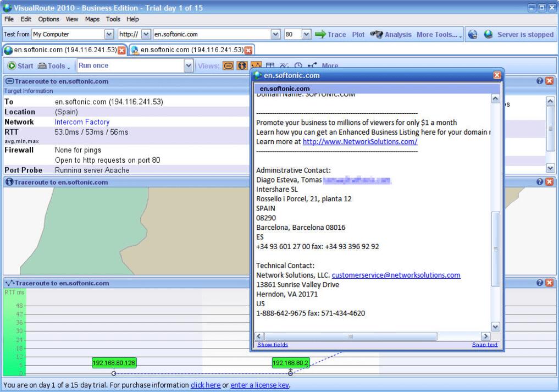Open the Options menu

coord(48,19)
